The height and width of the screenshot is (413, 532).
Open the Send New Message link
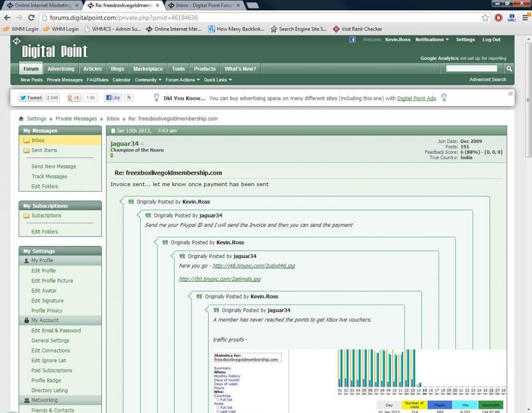[x=54, y=166]
